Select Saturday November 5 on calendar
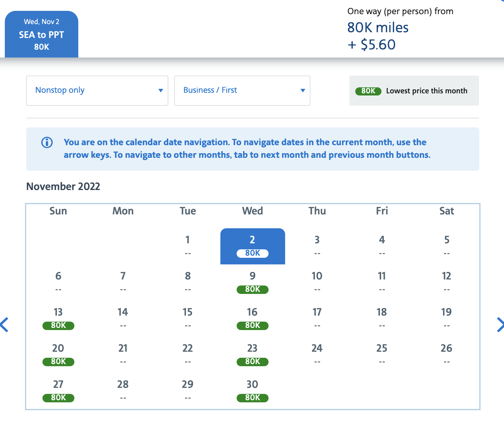The image size is (504, 421). coord(446,246)
